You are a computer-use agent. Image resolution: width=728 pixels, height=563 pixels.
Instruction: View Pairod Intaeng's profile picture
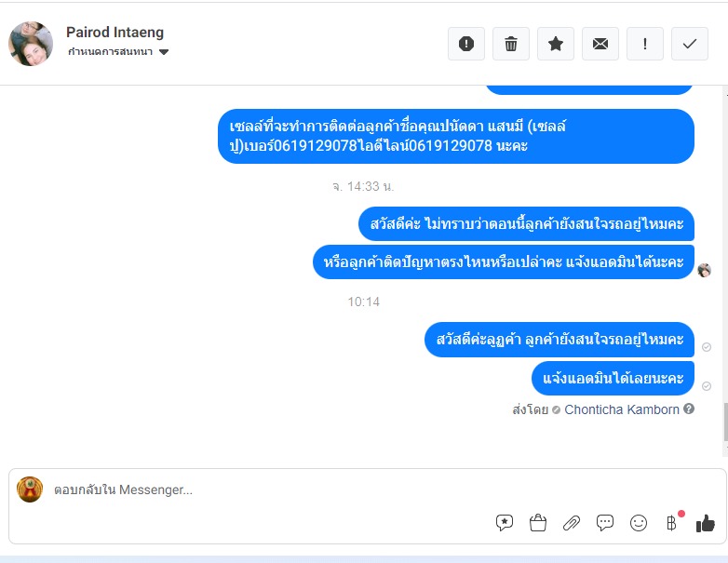(31, 44)
